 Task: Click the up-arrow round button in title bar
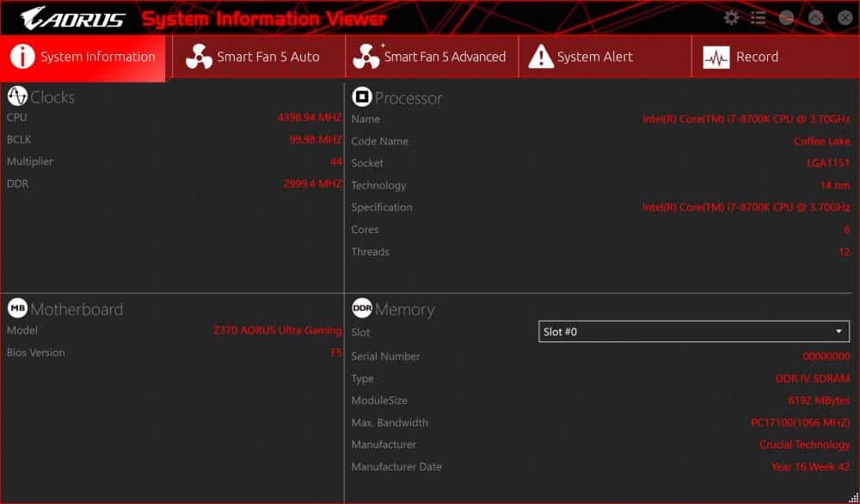pyautogui.click(x=816, y=17)
